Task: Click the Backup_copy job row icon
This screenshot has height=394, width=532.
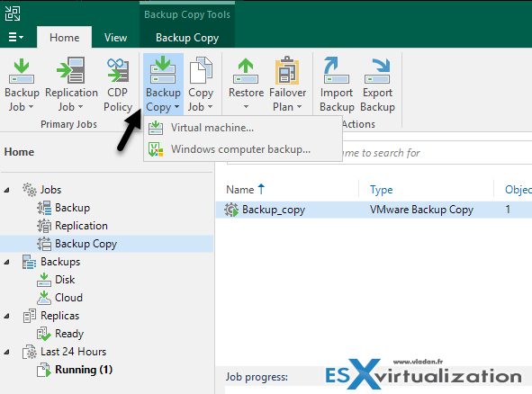Action: pyautogui.click(x=231, y=210)
